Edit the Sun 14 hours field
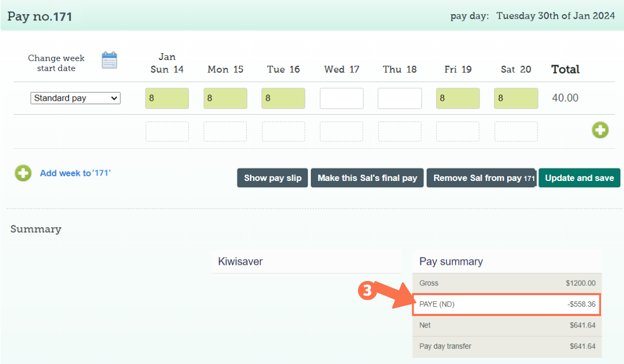The width and height of the screenshot is (624, 364). (167, 99)
